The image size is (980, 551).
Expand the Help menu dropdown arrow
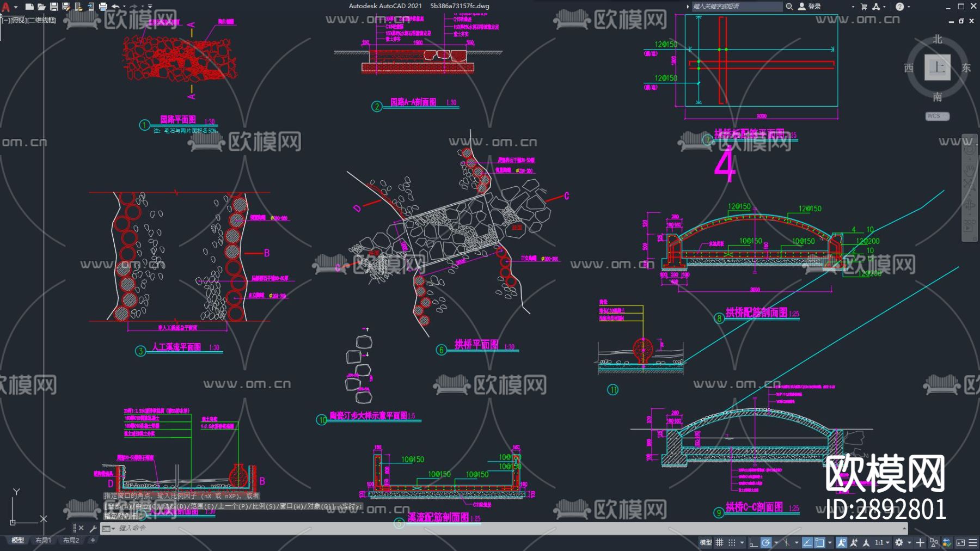tap(908, 7)
